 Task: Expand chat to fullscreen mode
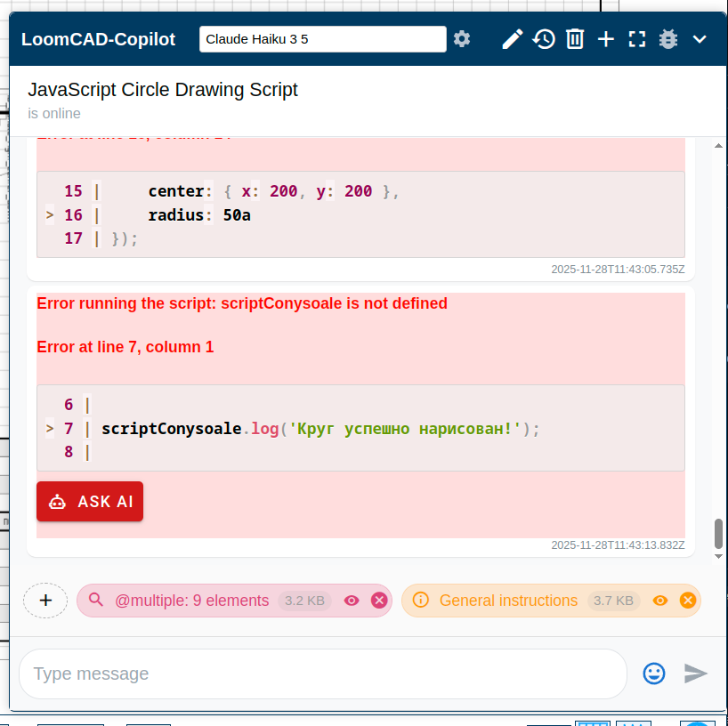[x=636, y=38]
